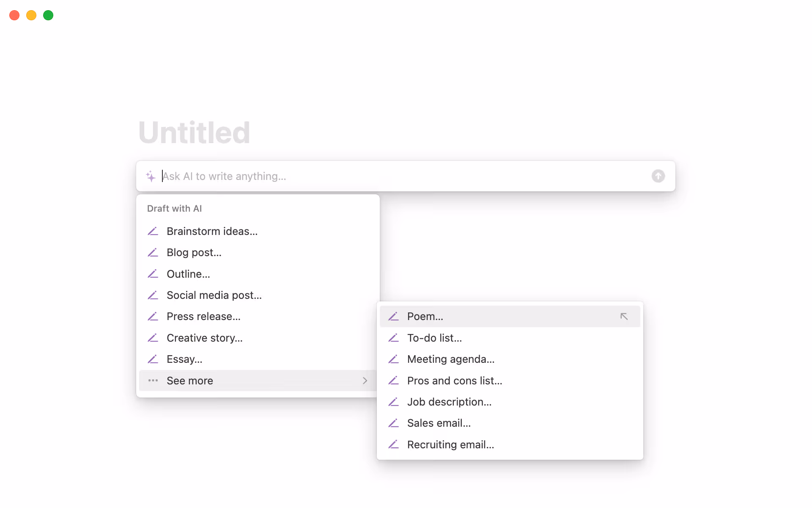Viewport: 812px width, 508px height.
Task: Maximize window with green button
Action: coord(48,15)
